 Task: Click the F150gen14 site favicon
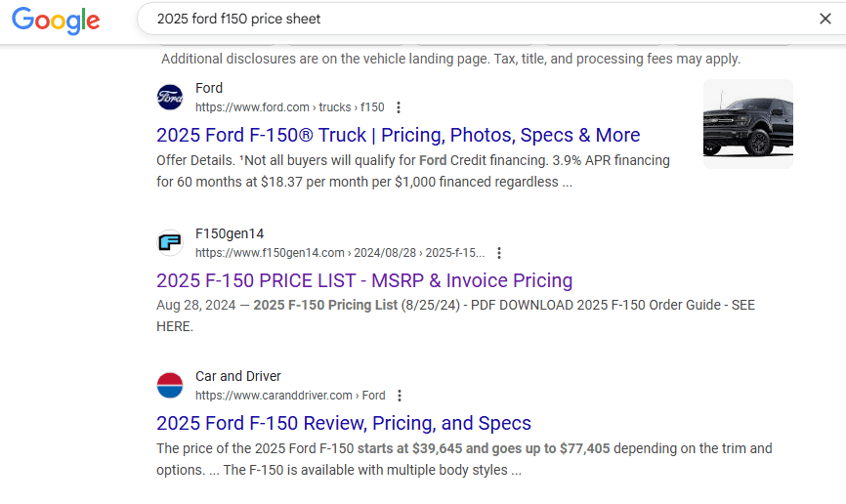tap(170, 243)
